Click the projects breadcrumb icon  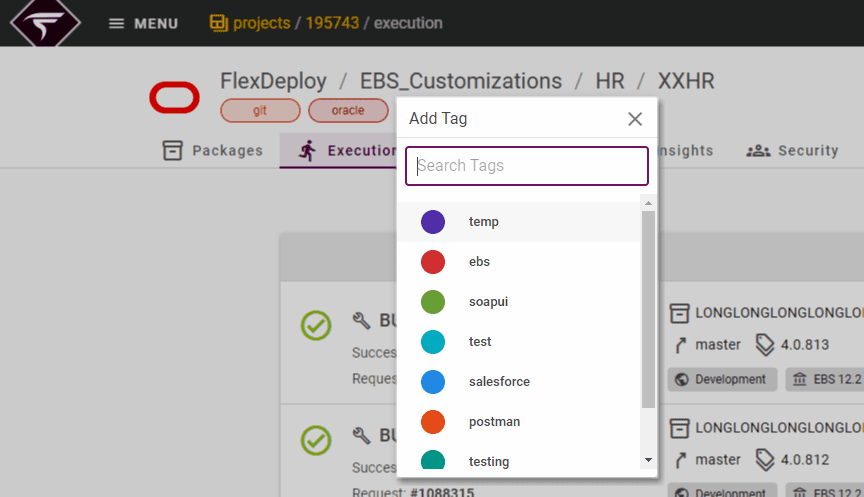tap(219, 23)
